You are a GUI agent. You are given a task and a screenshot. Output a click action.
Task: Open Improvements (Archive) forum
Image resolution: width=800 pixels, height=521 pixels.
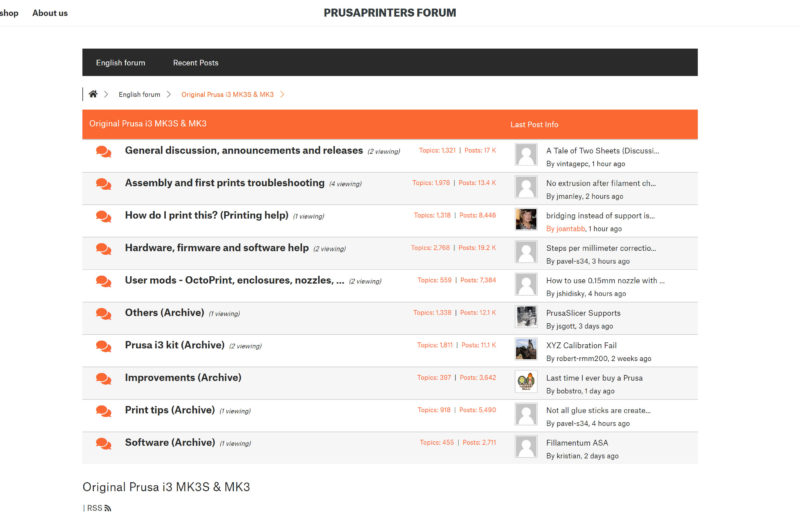pyautogui.click(x=183, y=378)
